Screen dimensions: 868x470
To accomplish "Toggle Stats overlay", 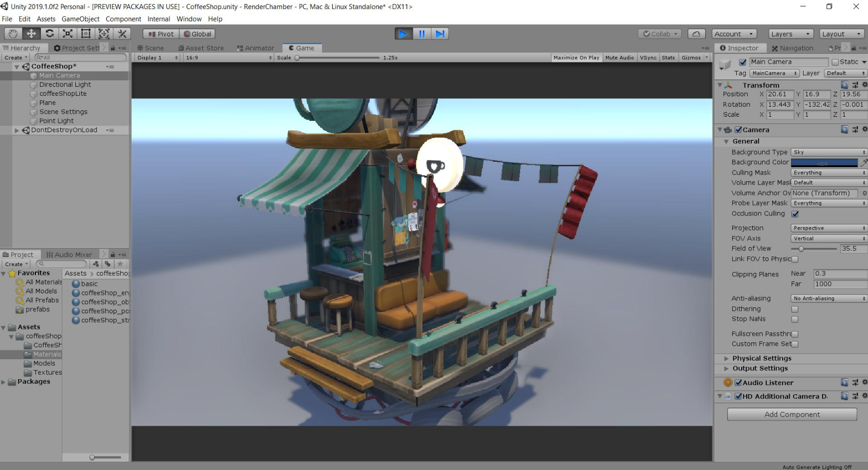I will tap(668, 58).
